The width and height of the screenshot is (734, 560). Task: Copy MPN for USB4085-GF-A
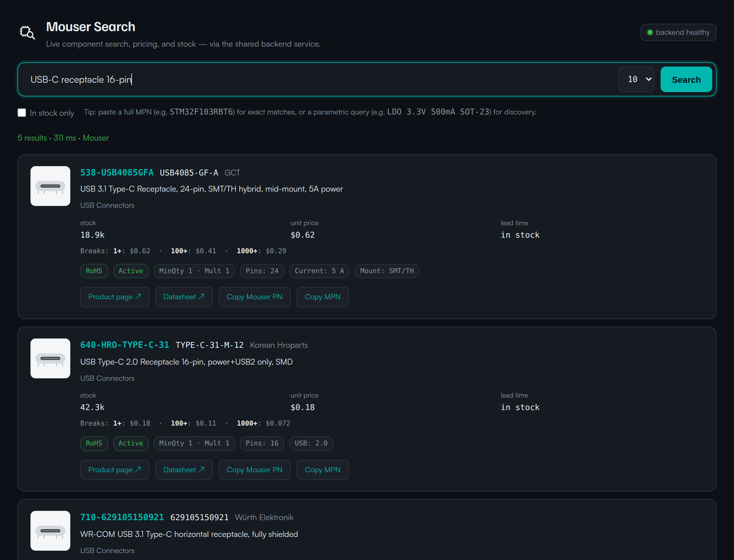click(x=322, y=297)
